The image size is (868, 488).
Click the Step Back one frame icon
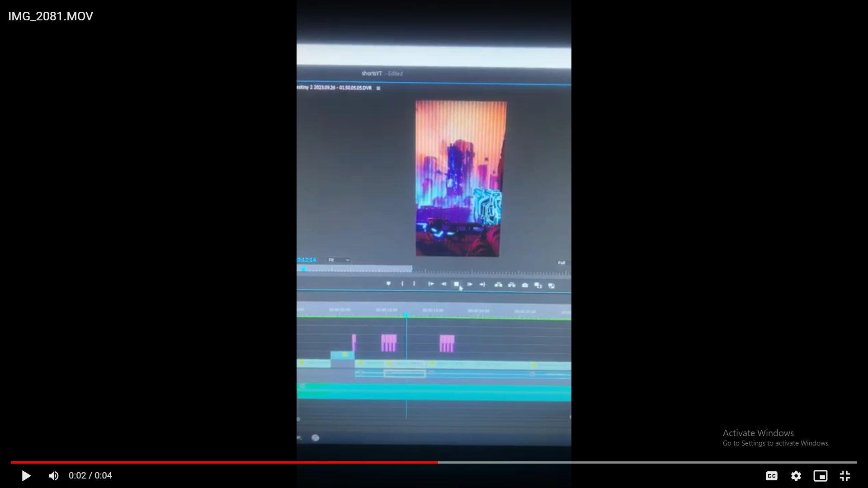[443, 284]
